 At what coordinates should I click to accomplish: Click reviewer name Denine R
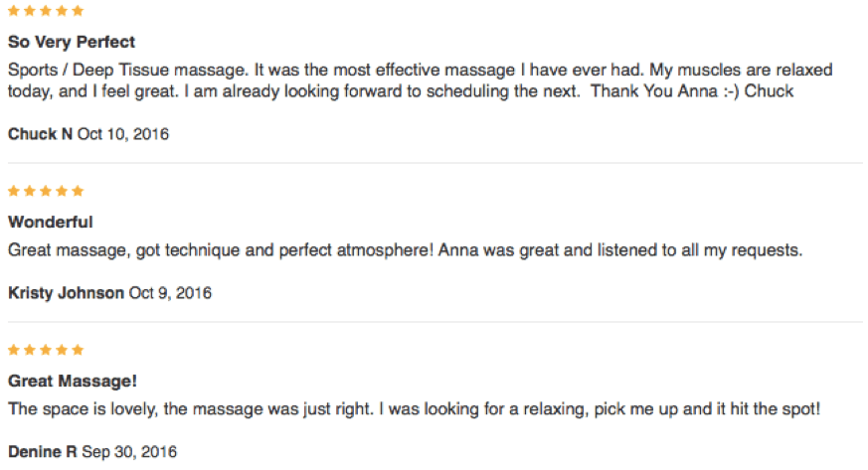tap(43, 452)
